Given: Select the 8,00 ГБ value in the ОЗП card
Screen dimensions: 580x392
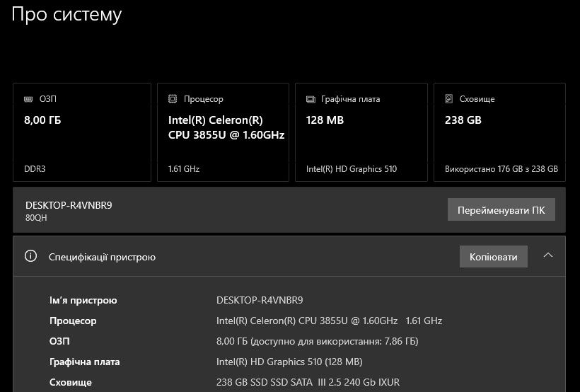Looking at the screenshot, I should pyautogui.click(x=42, y=120).
